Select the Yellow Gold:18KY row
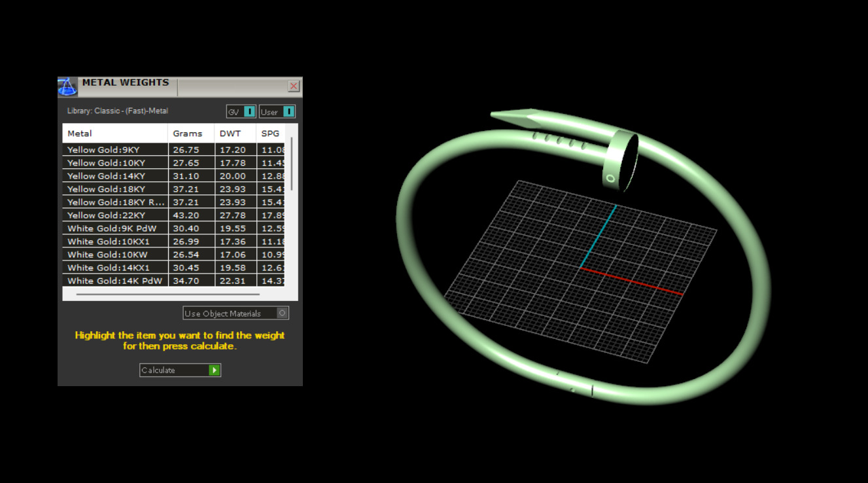The image size is (868, 483). pyautogui.click(x=173, y=189)
